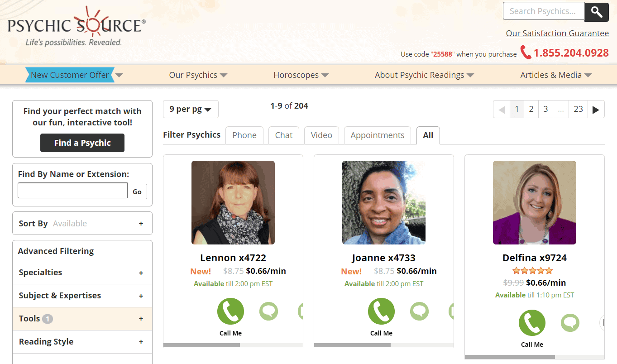617x364 pixels.
Task: Click the Psychic Source logo
Action: click(x=77, y=27)
